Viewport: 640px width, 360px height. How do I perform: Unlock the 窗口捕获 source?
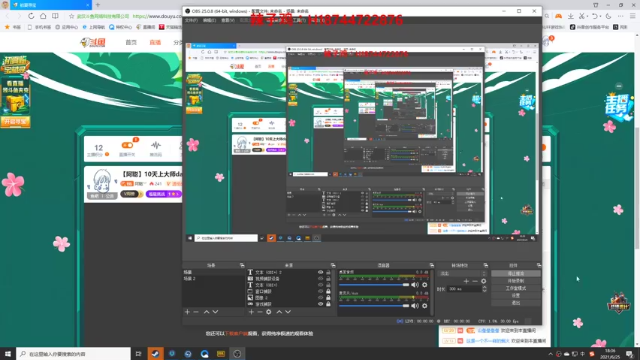328,291
